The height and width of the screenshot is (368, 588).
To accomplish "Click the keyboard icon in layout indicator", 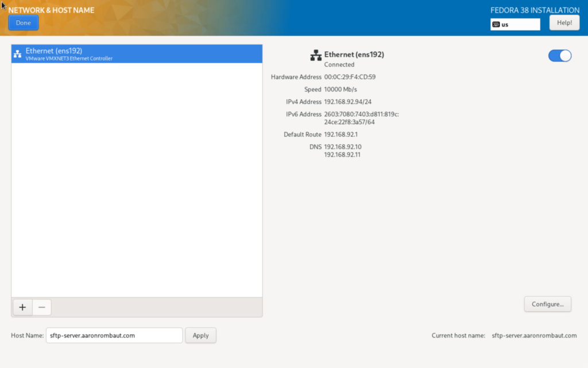I will pyautogui.click(x=496, y=25).
